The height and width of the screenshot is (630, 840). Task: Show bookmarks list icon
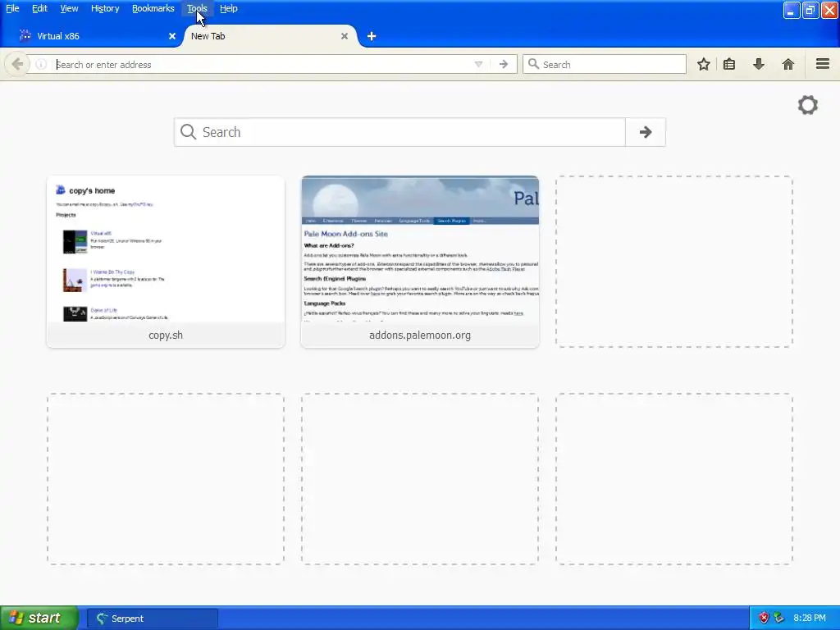point(729,64)
